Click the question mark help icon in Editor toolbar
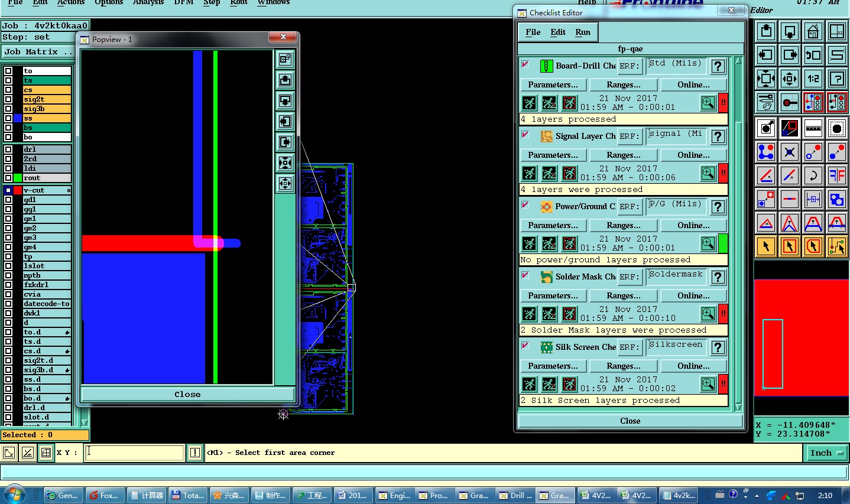 point(837,79)
